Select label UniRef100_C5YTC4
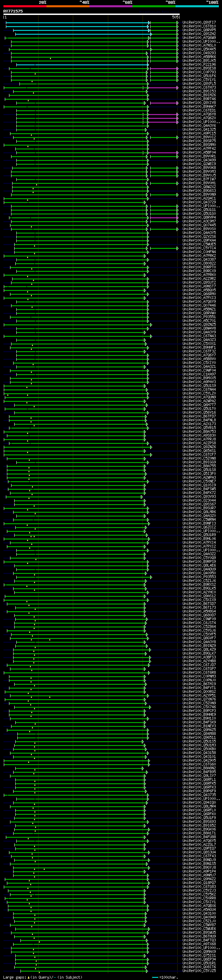Screen dimensions: 222x980 (199, 249)
